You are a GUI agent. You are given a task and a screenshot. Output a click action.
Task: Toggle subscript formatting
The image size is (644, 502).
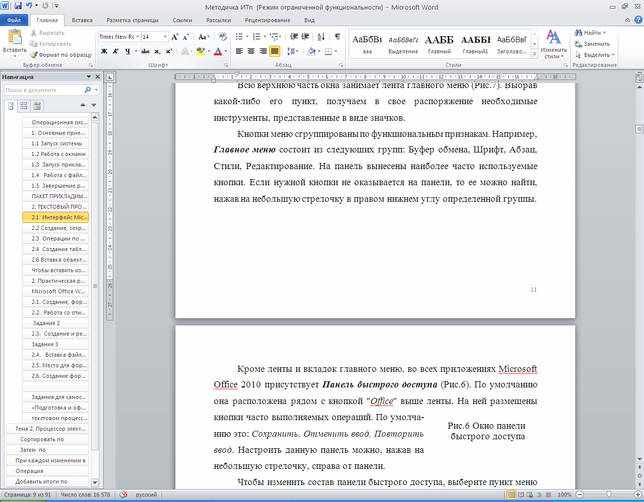(x=157, y=52)
